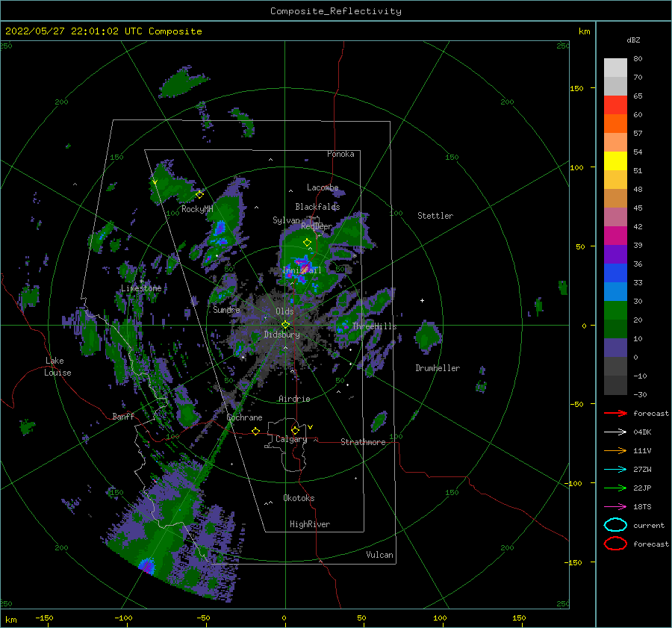The image size is (672, 628).
Task: Select the blue swatch between 36 and 33
Action: [x=615, y=273]
